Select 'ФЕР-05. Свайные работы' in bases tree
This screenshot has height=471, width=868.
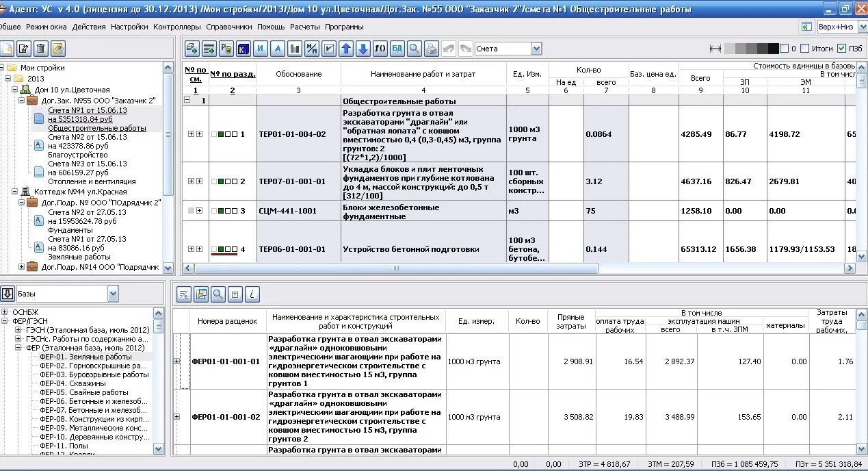[x=84, y=392]
